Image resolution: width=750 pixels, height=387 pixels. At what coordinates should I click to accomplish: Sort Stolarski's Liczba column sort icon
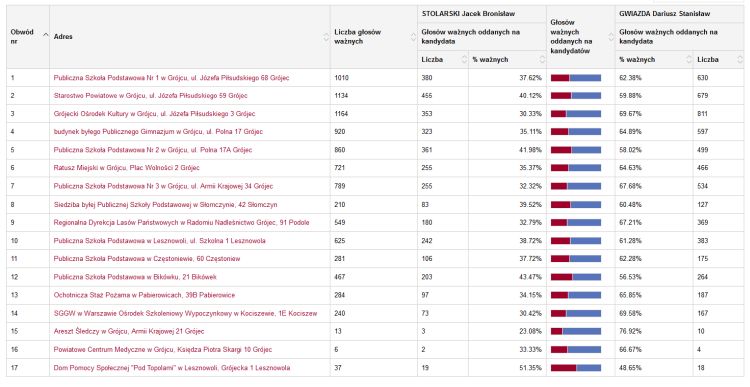click(x=464, y=59)
